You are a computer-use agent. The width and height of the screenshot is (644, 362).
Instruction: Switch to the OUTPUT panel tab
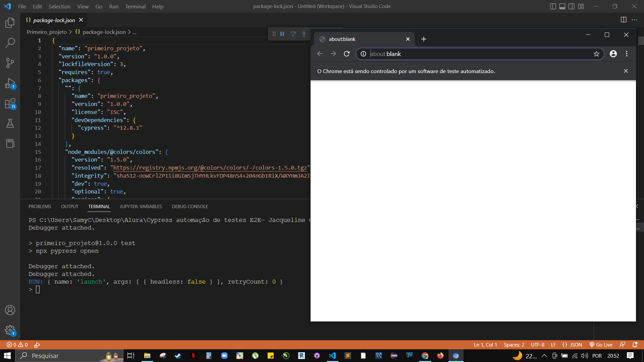coord(69,206)
